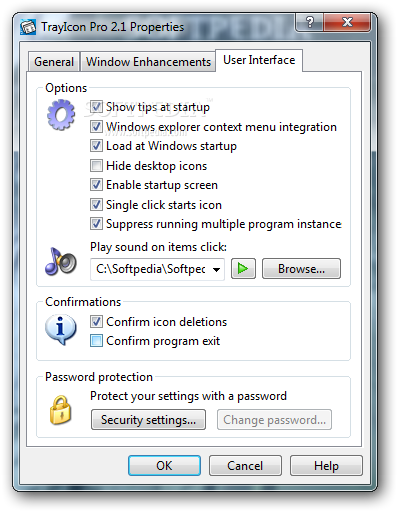Close the Properties dialog with X
The image size is (398, 512).
(x=347, y=22)
